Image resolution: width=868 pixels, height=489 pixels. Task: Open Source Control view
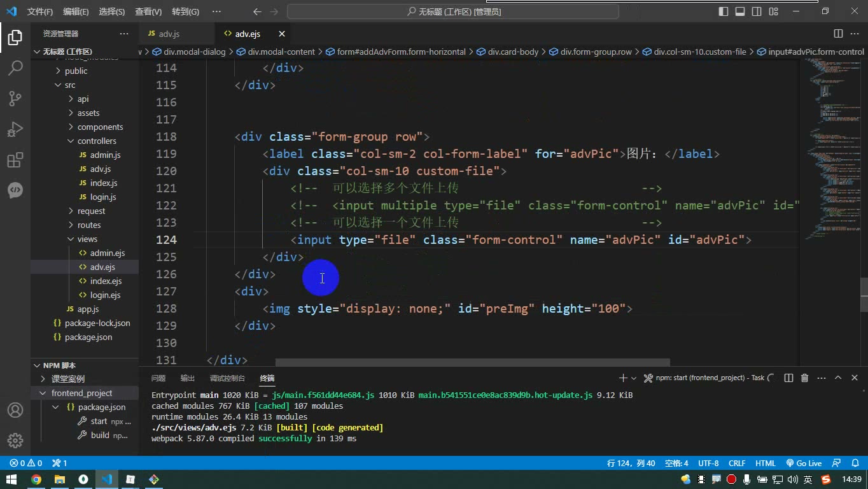pyautogui.click(x=15, y=98)
